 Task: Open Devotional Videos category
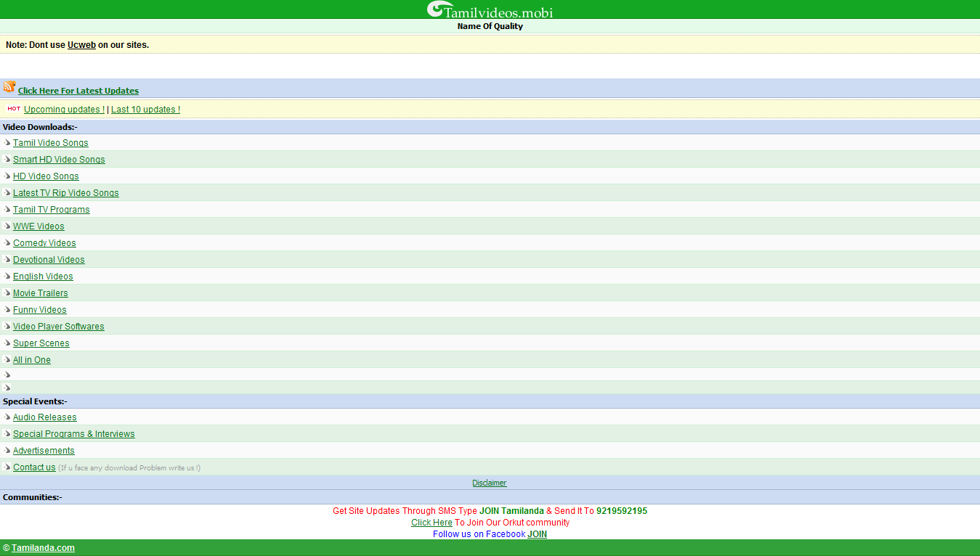coord(49,260)
